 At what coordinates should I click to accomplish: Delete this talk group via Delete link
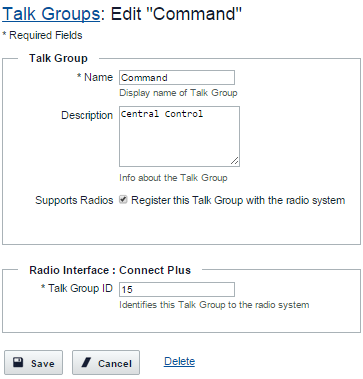(179, 361)
